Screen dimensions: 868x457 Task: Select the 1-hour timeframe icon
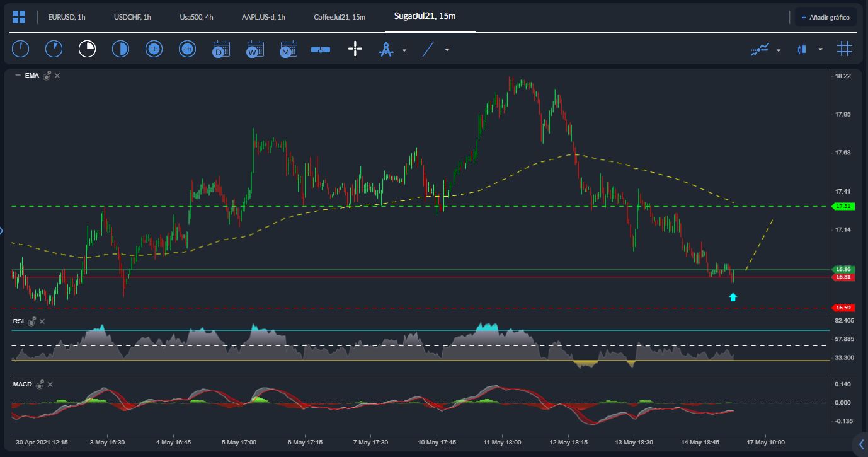click(x=154, y=49)
